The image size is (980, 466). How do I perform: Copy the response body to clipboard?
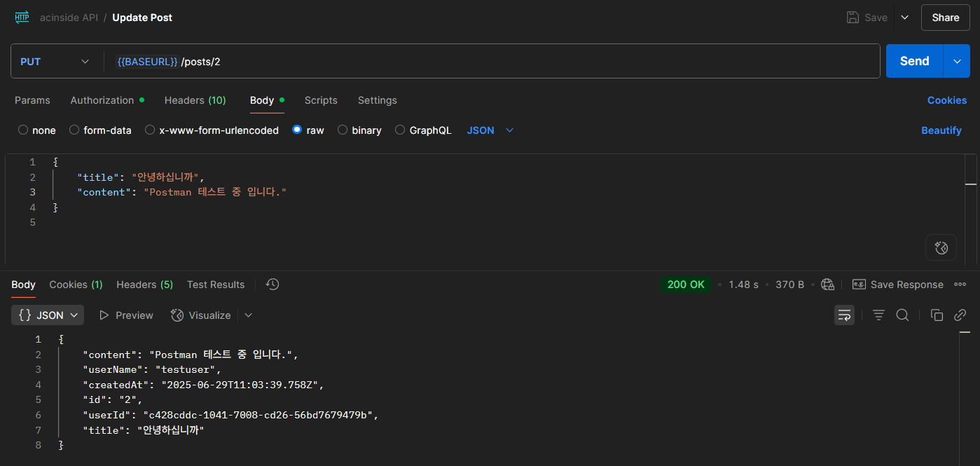click(937, 315)
